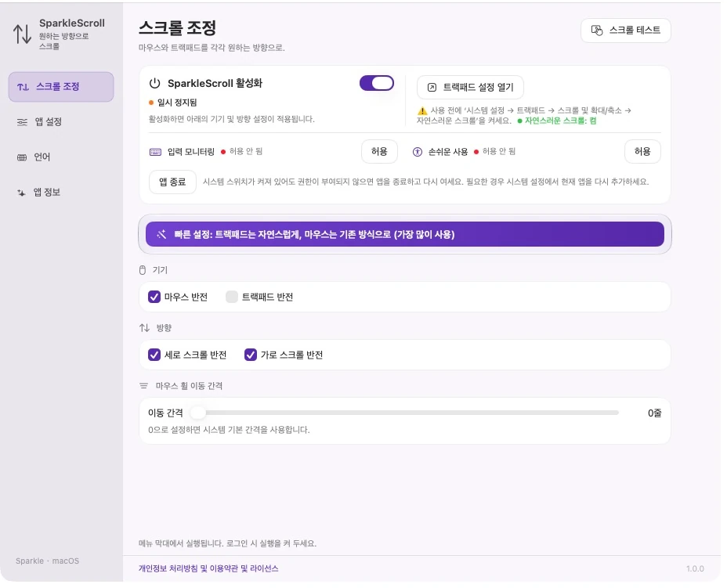The image size is (727, 588).
Task: Click the 일시 정지됨 status text
Action: 176,103
